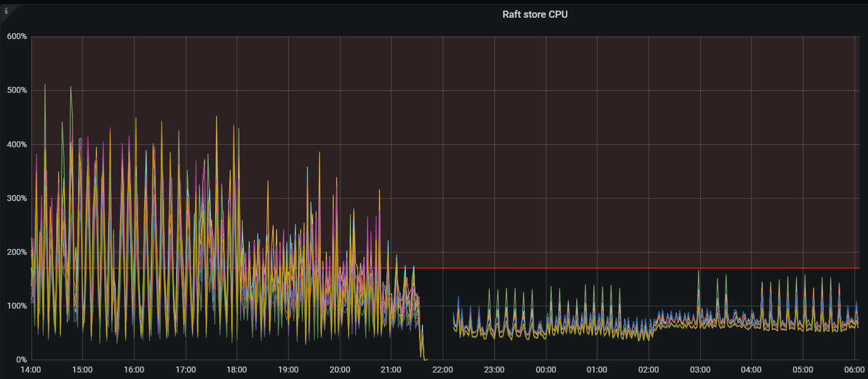
Task: Click the 300% y-axis label
Action: pyautogui.click(x=17, y=198)
